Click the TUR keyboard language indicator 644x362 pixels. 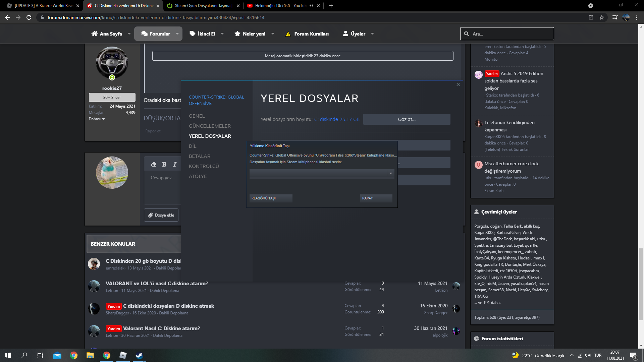click(x=598, y=355)
